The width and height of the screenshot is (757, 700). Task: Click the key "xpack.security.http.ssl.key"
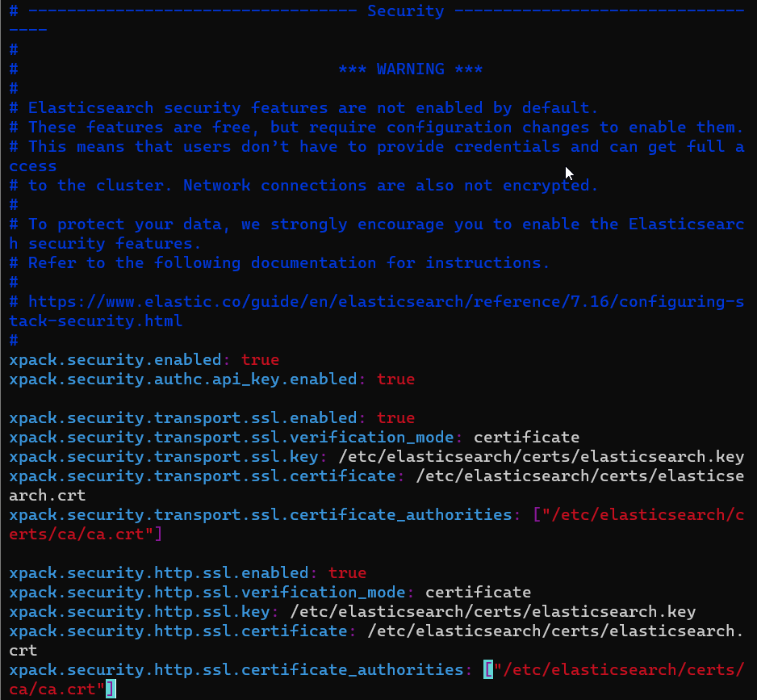tap(139, 612)
